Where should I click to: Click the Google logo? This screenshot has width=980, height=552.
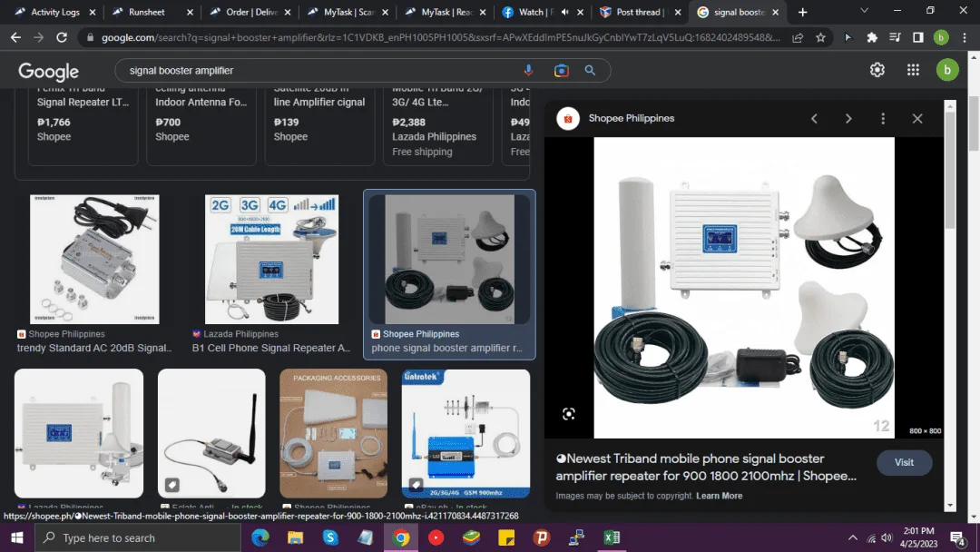48,71
